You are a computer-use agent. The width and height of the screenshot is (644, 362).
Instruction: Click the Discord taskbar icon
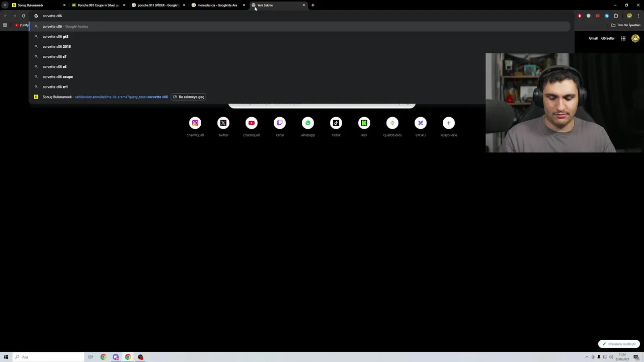pos(116,357)
